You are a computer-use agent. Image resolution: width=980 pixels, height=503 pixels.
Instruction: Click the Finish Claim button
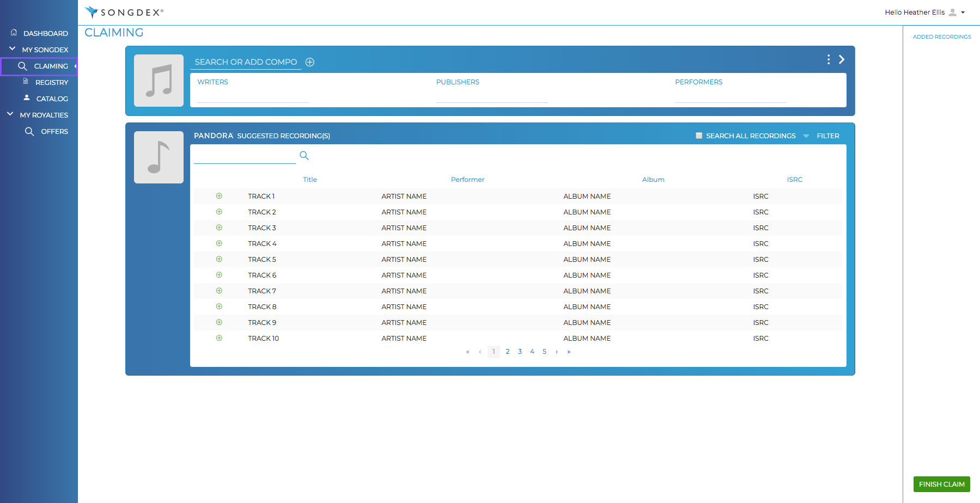pyautogui.click(x=941, y=484)
